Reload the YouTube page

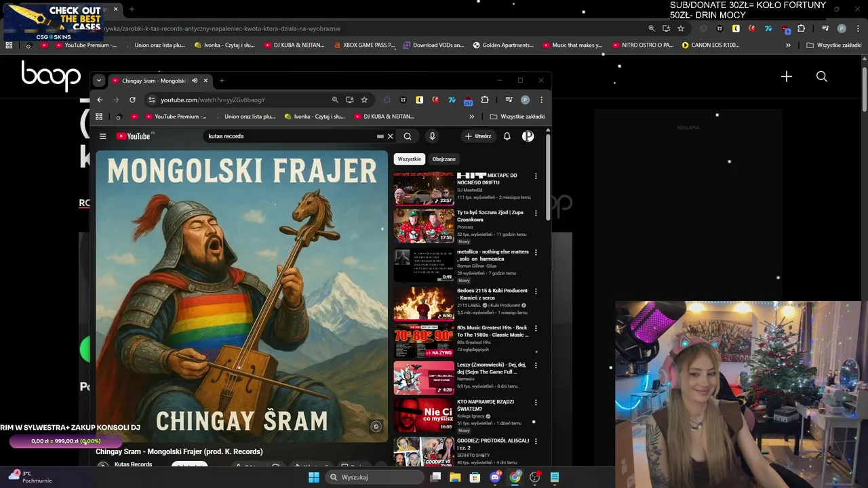coord(132,100)
